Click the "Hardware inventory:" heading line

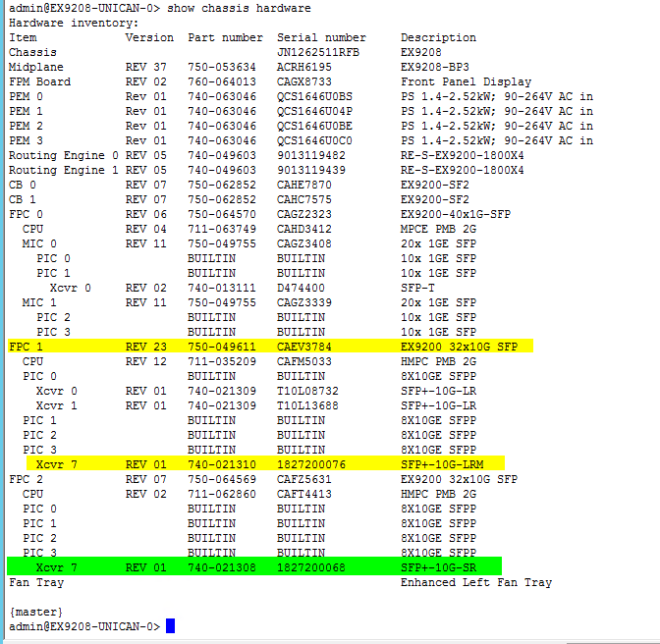[74, 23]
